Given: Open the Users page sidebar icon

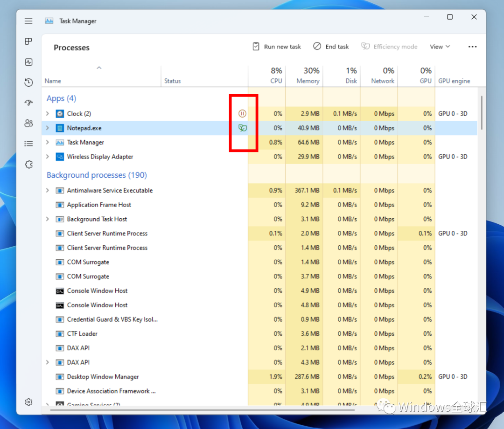Looking at the screenshot, I should [x=28, y=123].
